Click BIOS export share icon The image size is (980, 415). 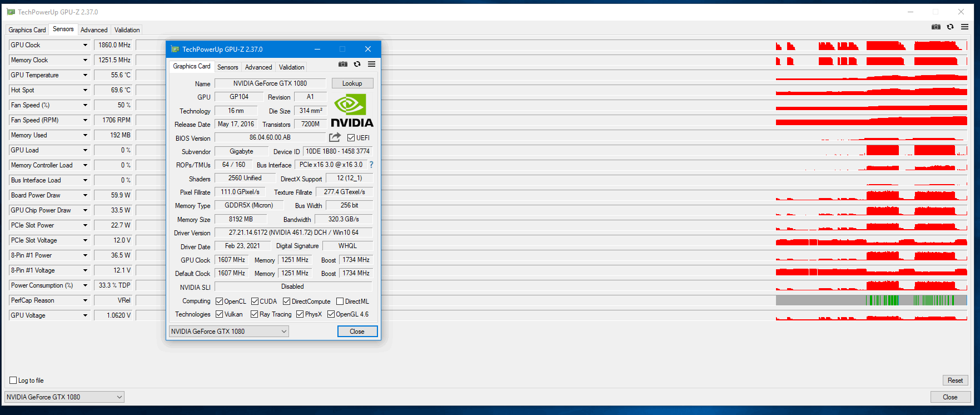tap(335, 137)
